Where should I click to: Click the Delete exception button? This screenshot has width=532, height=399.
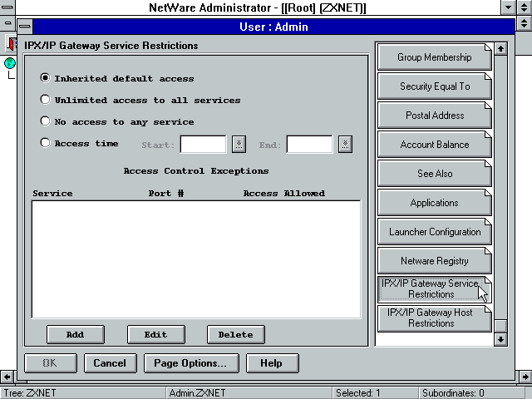coord(236,334)
